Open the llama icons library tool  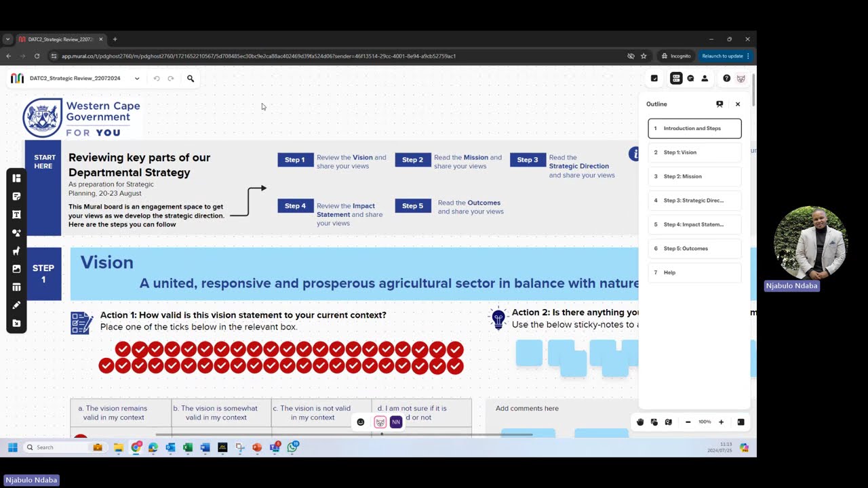(x=16, y=251)
